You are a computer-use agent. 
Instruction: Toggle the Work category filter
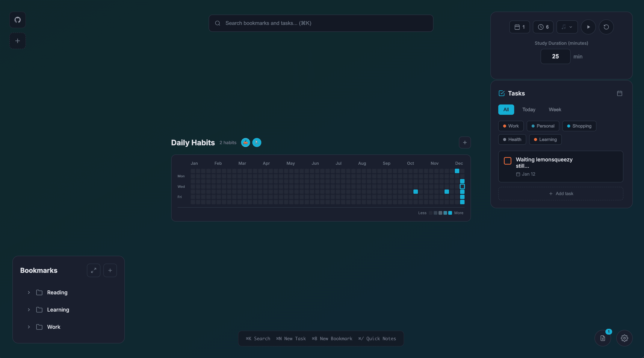511,126
